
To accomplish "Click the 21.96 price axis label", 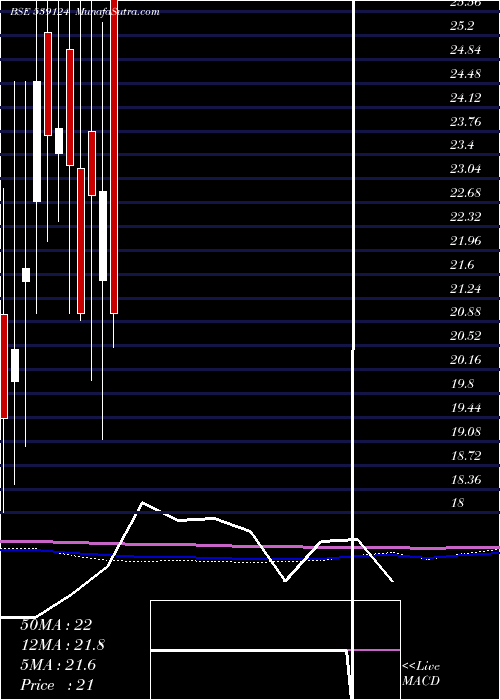I will 466,241.
